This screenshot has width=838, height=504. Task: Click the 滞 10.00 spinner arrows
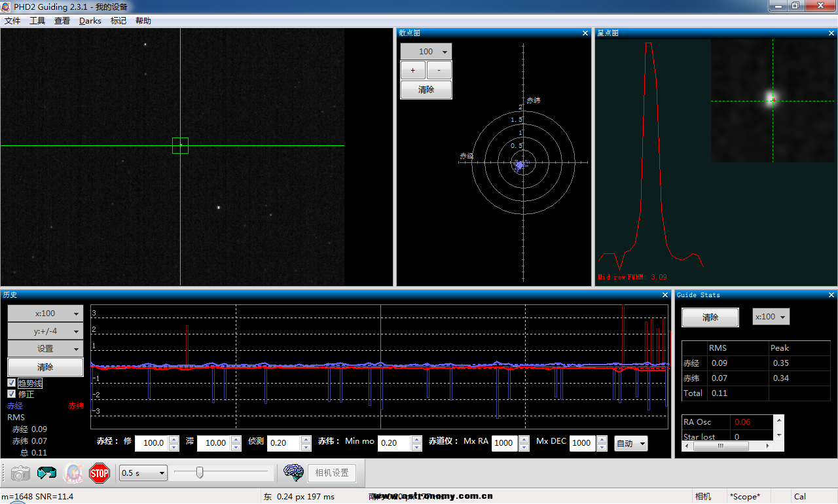tap(236, 443)
